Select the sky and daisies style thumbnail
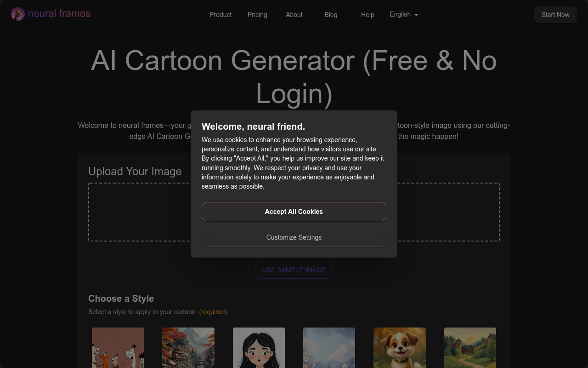The width and height of the screenshot is (588, 368). coord(329,348)
